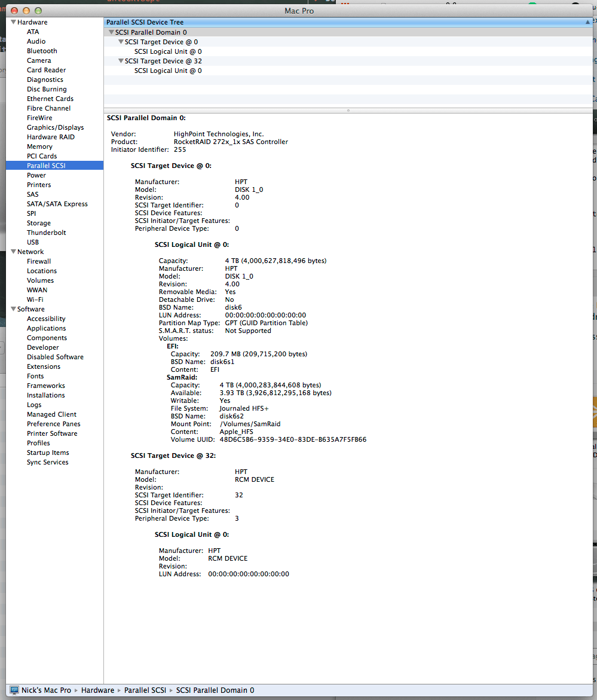Select Volumes under Network

coord(40,280)
